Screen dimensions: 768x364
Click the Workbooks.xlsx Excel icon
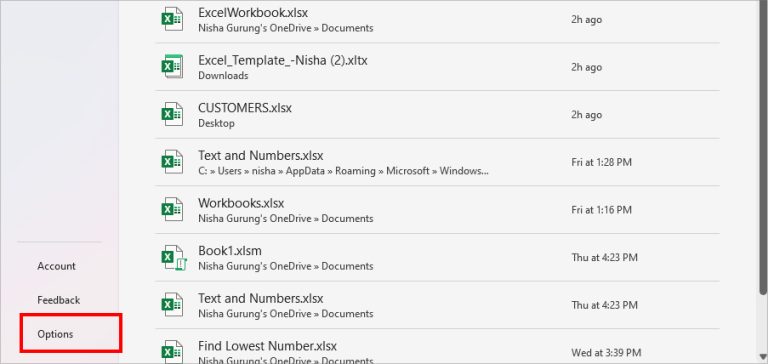pyautogui.click(x=172, y=209)
